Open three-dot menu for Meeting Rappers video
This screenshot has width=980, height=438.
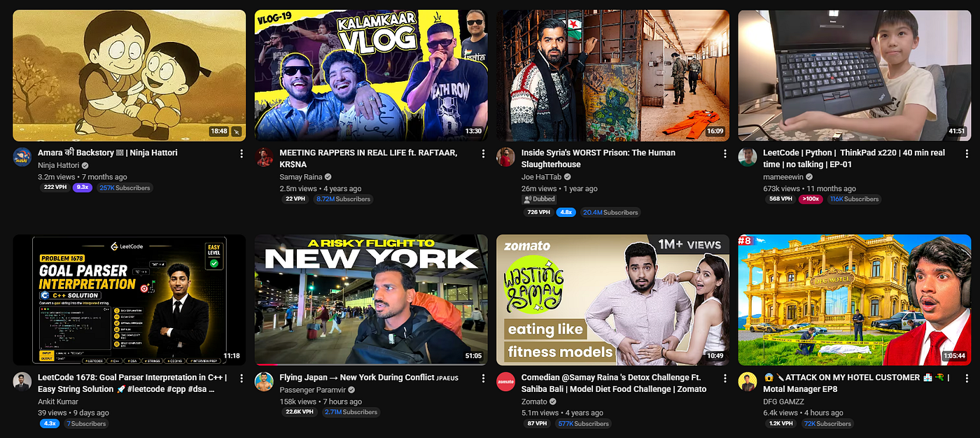483,153
